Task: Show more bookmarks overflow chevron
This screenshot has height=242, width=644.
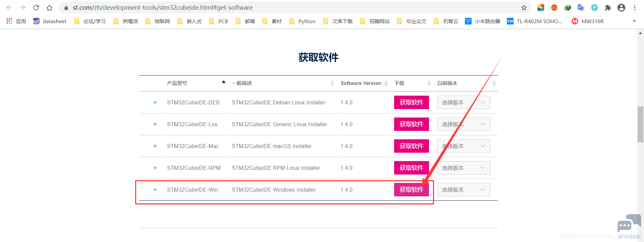Action: (x=634, y=21)
